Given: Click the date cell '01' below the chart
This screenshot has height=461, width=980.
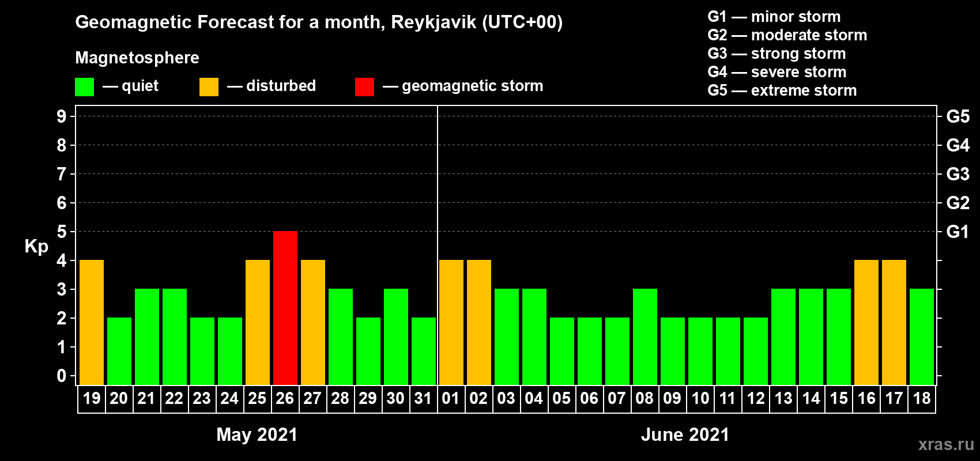Looking at the screenshot, I should click(x=451, y=399).
